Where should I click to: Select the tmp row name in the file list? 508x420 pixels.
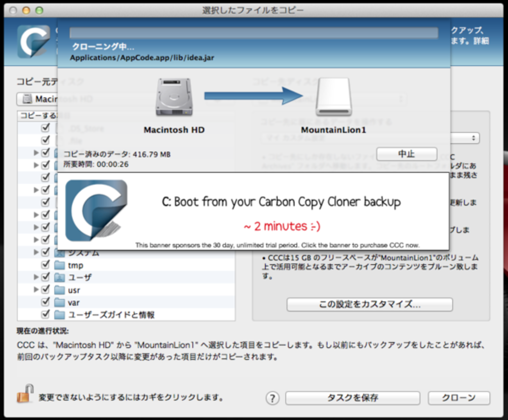[75, 266]
